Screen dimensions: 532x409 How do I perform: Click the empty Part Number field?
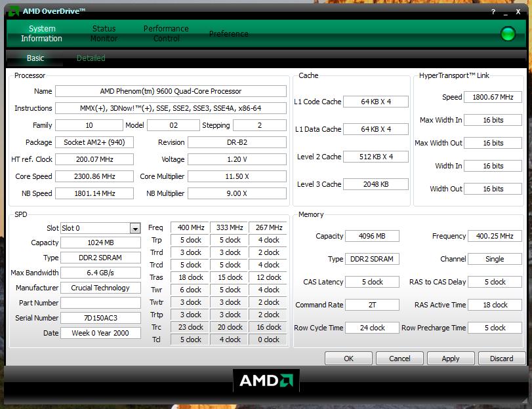[100, 303]
